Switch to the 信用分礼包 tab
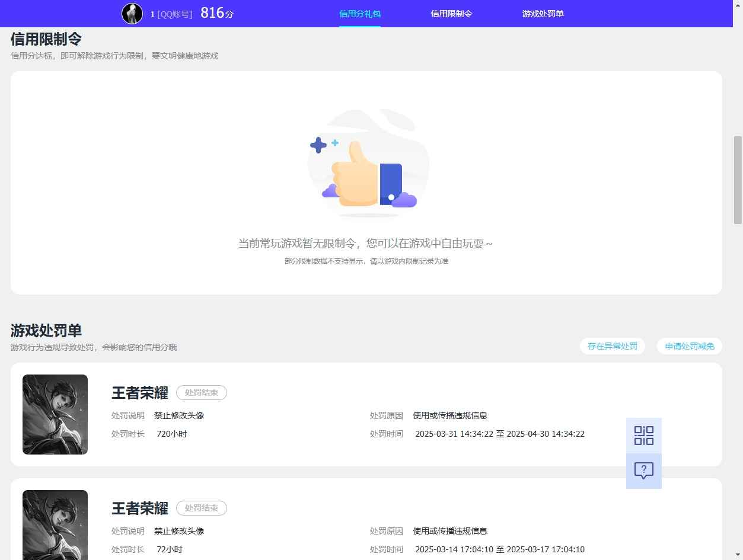Screen dimensions: 743x560 tap(360, 14)
